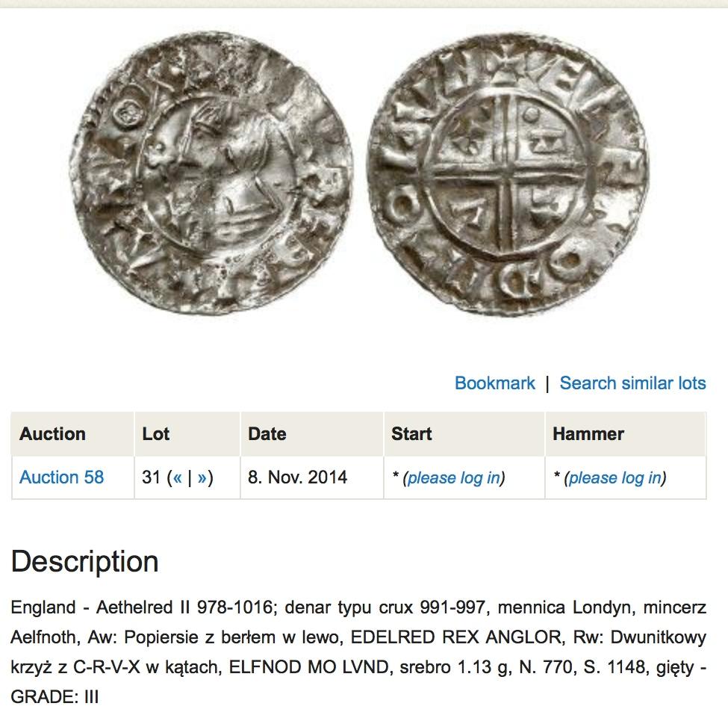Open the Auction 58 link
Image resolution: width=728 pixels, height=724 pixels.
coord(61,477)
